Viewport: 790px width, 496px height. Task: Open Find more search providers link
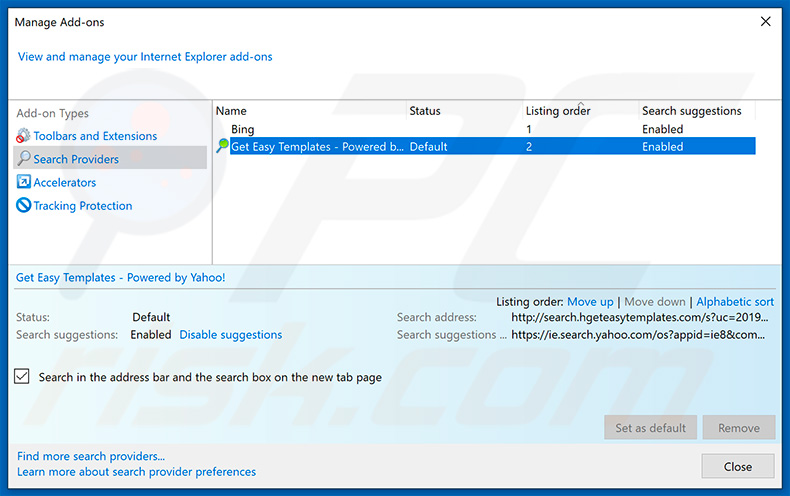click(91, 456)
